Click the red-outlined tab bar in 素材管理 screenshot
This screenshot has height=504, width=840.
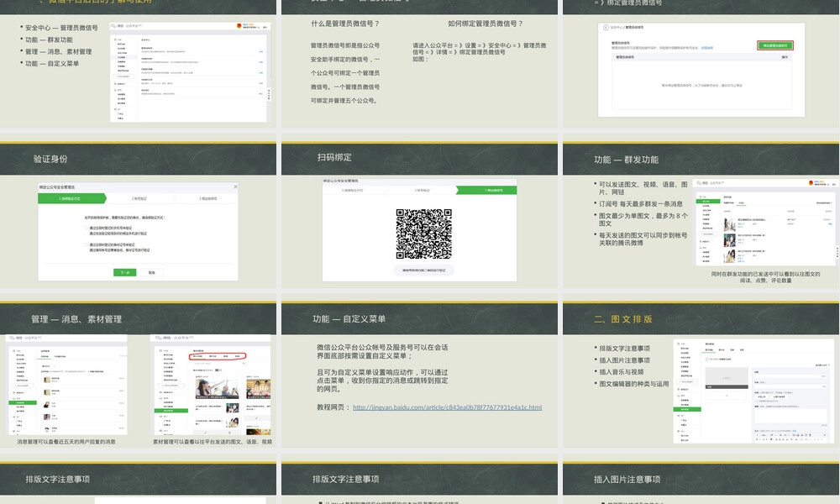[218, 356]
